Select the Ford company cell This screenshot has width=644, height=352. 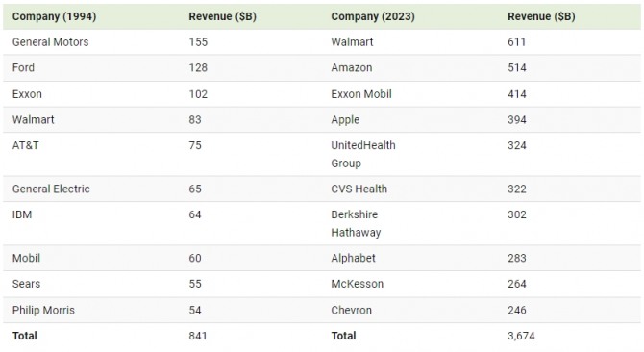(23, 67)
